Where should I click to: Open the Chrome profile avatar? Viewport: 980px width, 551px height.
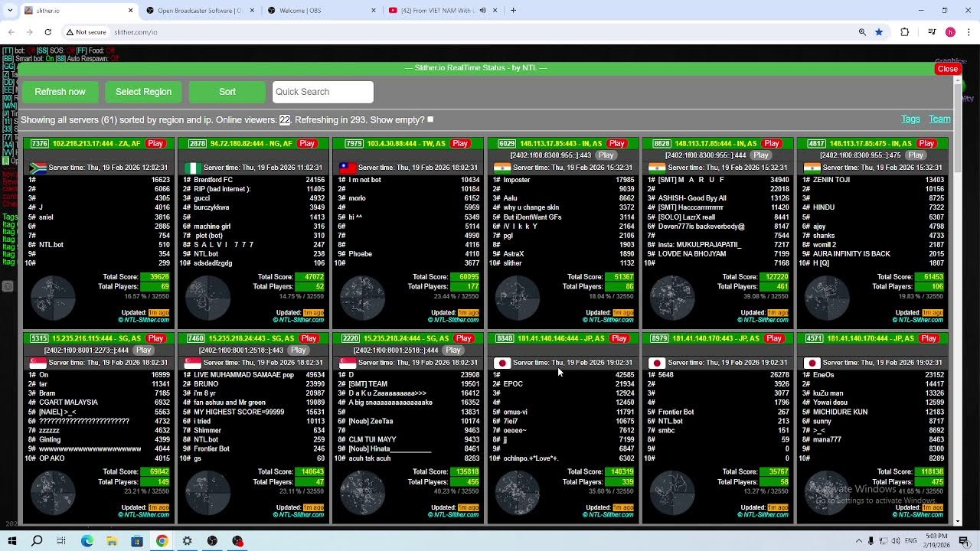(x=950, y=32)
